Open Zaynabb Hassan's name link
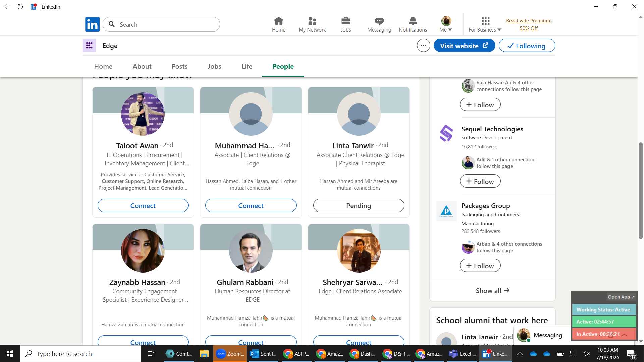 tap(137, 282)
